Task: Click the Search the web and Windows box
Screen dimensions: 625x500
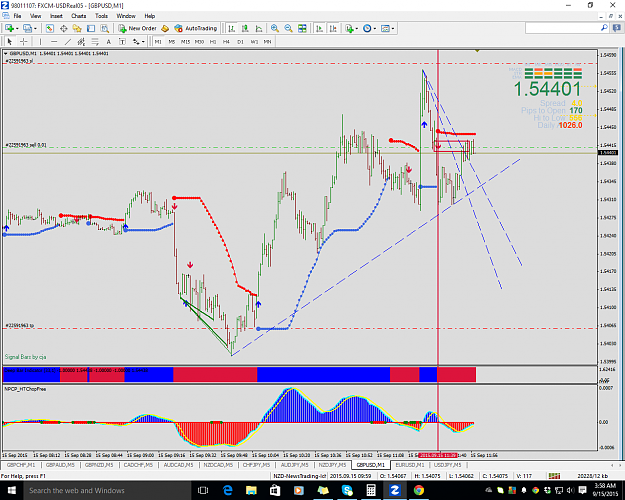Action: (106, 490)
